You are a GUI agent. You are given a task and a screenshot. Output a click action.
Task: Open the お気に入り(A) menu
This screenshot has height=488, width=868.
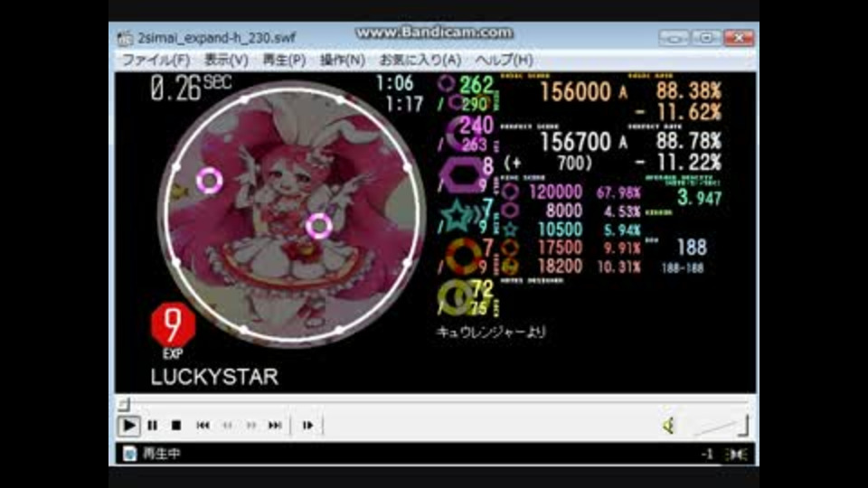(x=420, y=60)
